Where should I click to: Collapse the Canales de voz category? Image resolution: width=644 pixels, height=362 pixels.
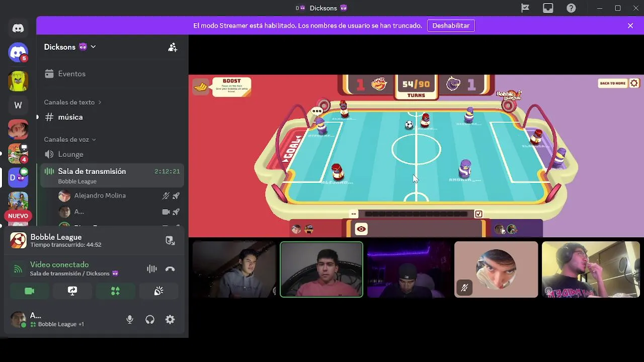coord(69,139)
